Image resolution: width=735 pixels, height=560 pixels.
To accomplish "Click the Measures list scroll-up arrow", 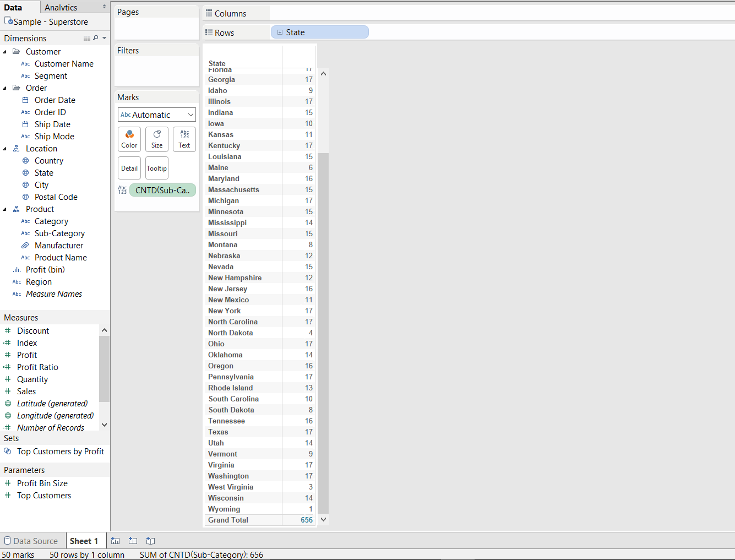I will (x=105, y=330).
